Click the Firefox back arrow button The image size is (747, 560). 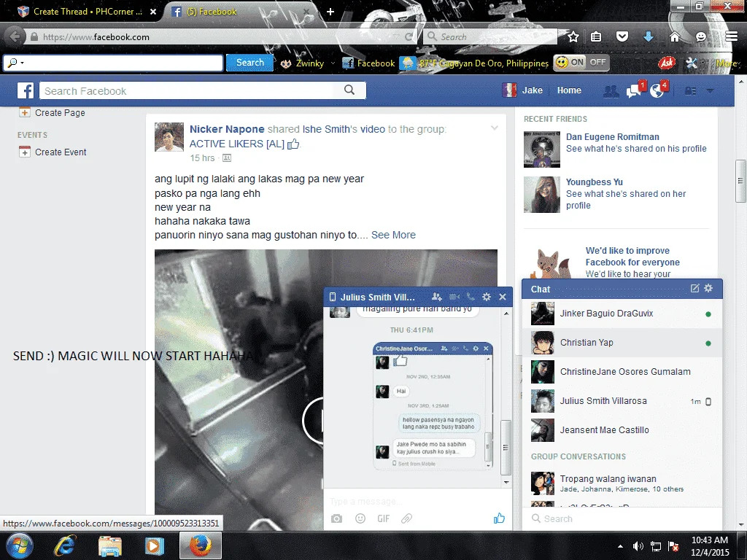tap(15, 36)
